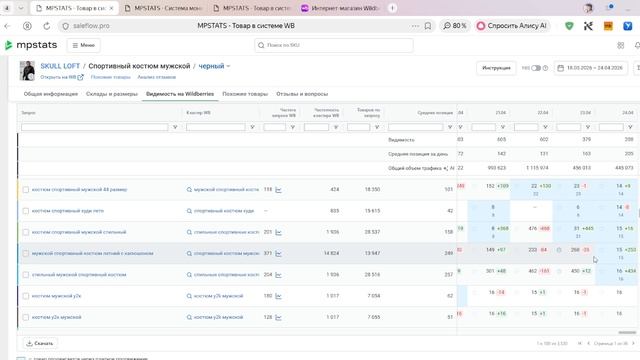Open query костюм спортивный худи лето

click(x=68, y=211)
